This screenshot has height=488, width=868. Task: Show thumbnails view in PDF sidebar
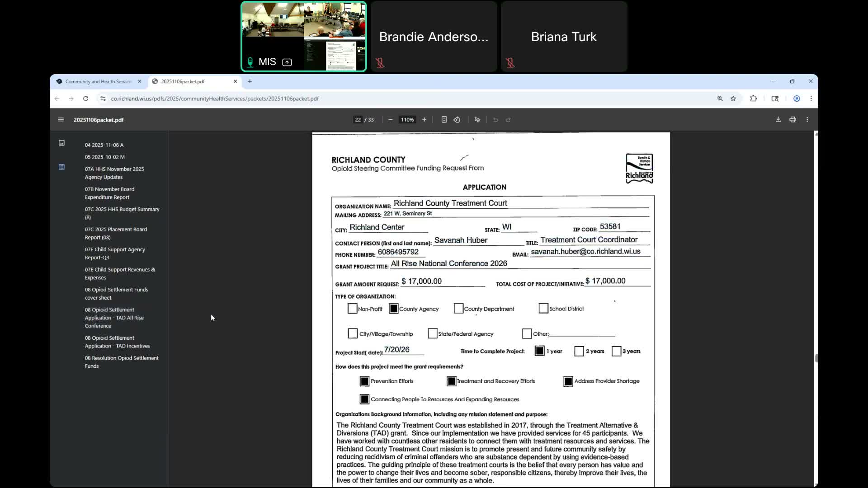point(61,143)
